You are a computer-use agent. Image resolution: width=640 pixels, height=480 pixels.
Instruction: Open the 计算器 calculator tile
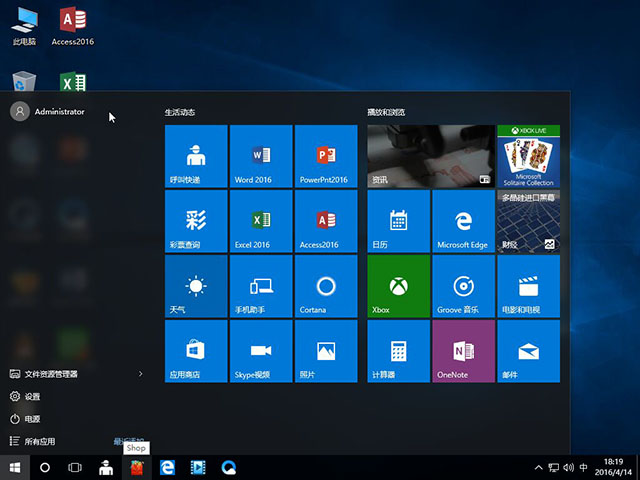click(398, 351)
